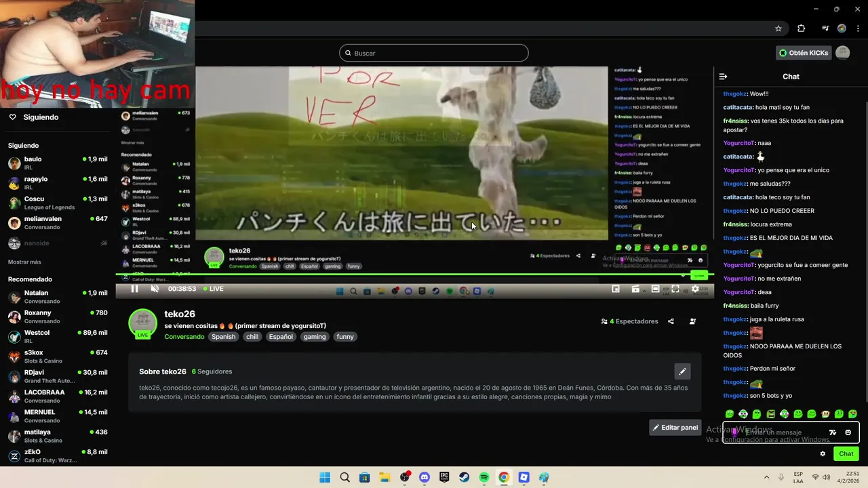Open Westcol's IRL channel

click(58, 337)
